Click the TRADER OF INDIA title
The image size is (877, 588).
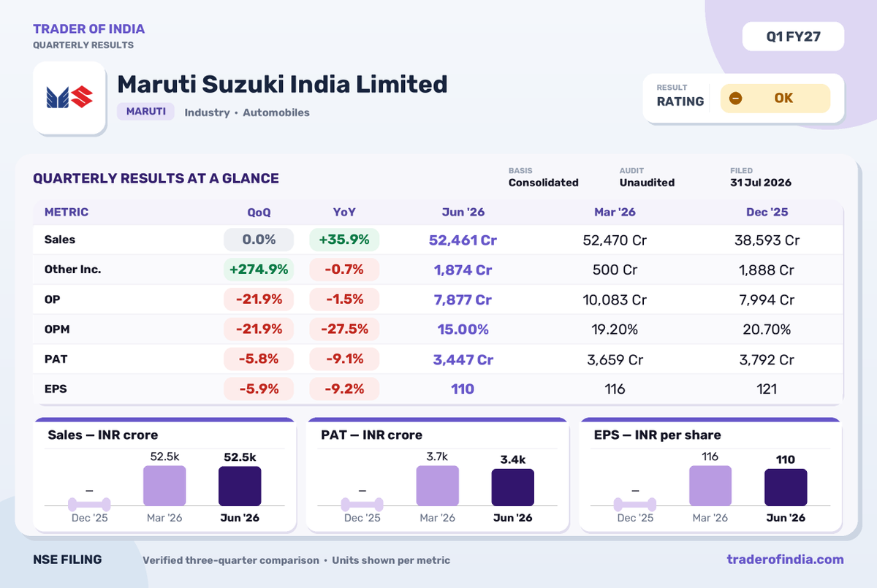click(88, 29)
